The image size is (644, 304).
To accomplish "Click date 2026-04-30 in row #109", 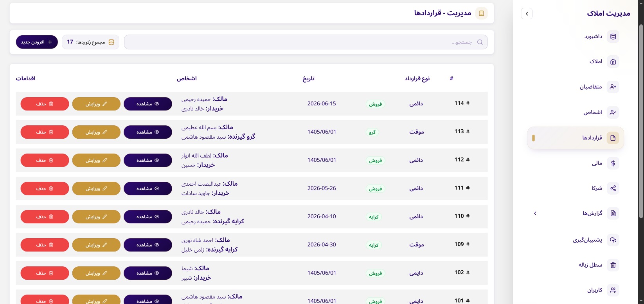I will click(x=322, y=245).
